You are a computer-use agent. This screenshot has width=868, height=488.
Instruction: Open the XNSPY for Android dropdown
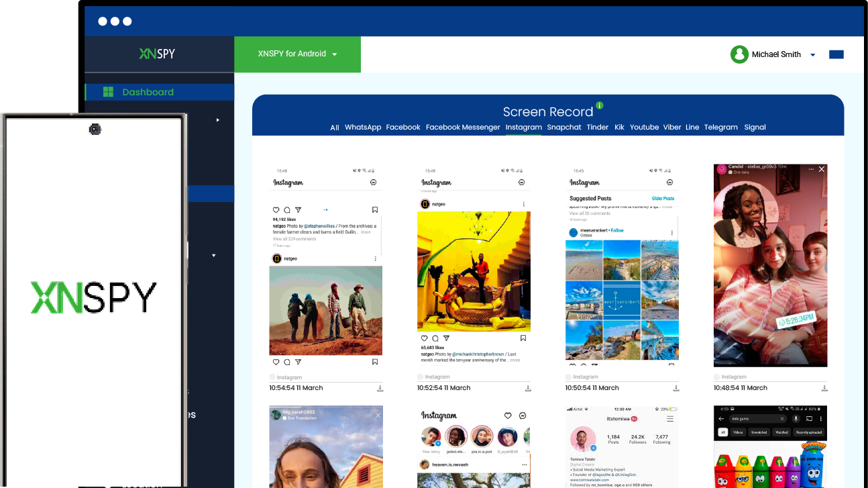click(x=297, y=54)
